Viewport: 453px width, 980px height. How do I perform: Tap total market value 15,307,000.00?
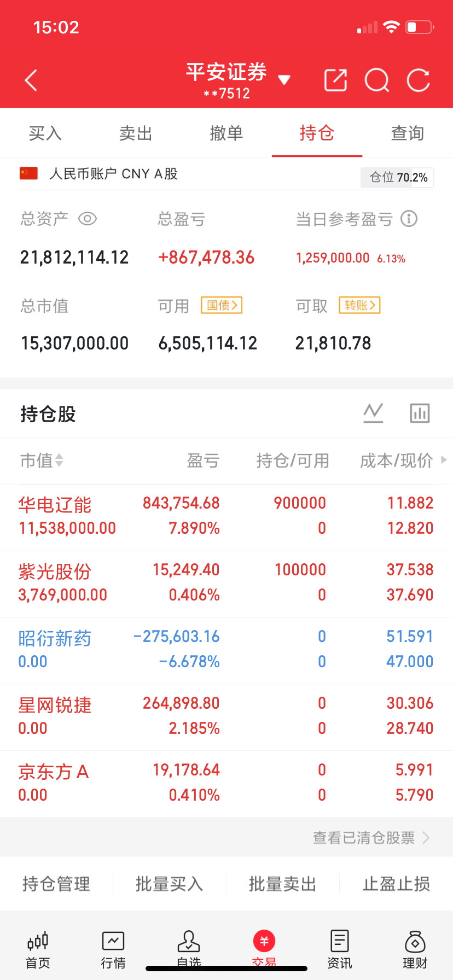(74, 343)
